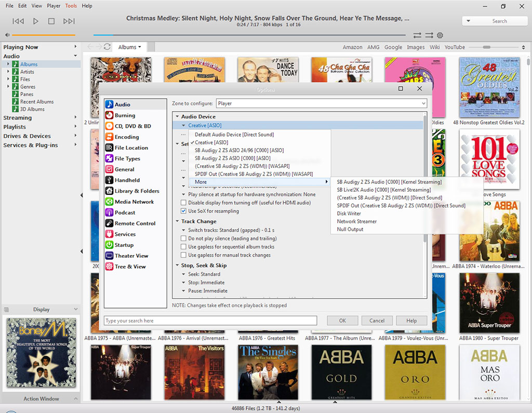Viewport: 532px width, 413px height.
Task: Select Theater View options
Action: click(135, 256)
